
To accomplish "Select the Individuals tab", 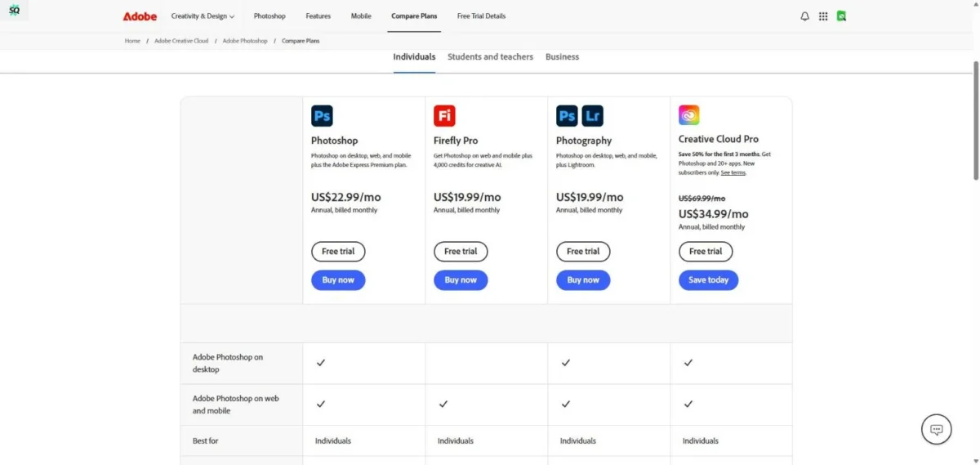I will (x=414, y=57).
